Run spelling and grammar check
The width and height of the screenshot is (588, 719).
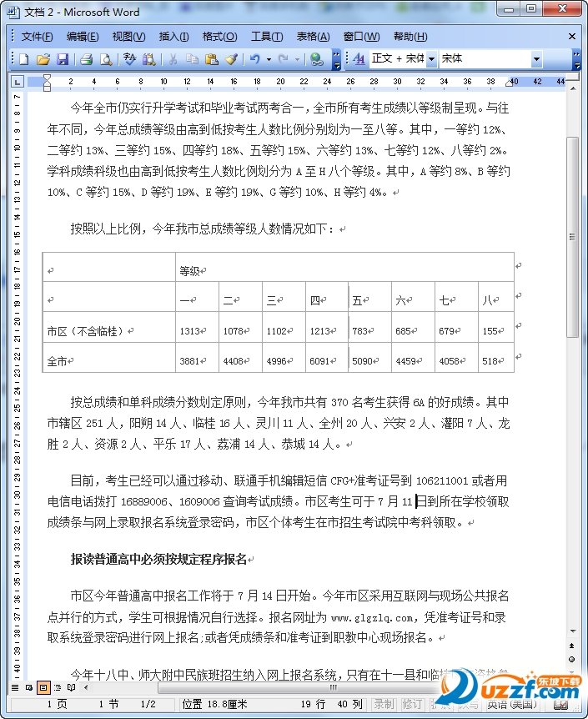pyautogui.click(x=130, y=58)
